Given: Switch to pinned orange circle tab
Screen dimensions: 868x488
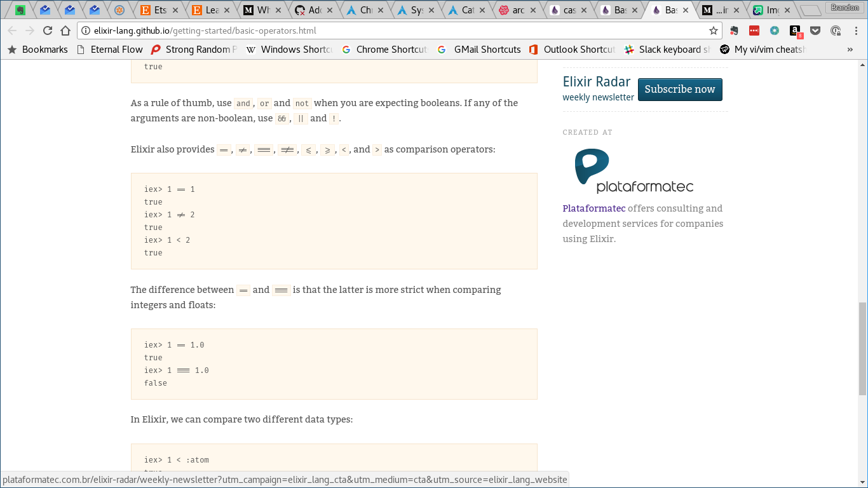Looking at the screenshot, I should (119, 10).
